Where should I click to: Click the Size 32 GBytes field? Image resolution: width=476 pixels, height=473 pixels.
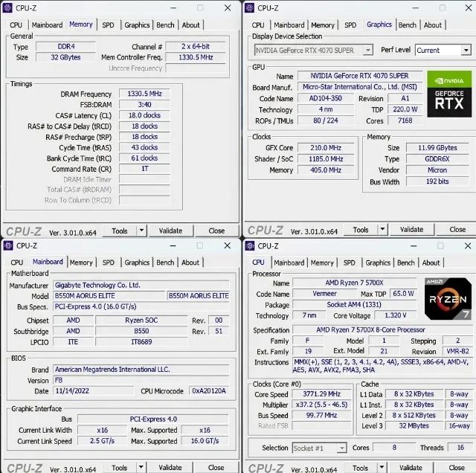click(x=66, y=57)
